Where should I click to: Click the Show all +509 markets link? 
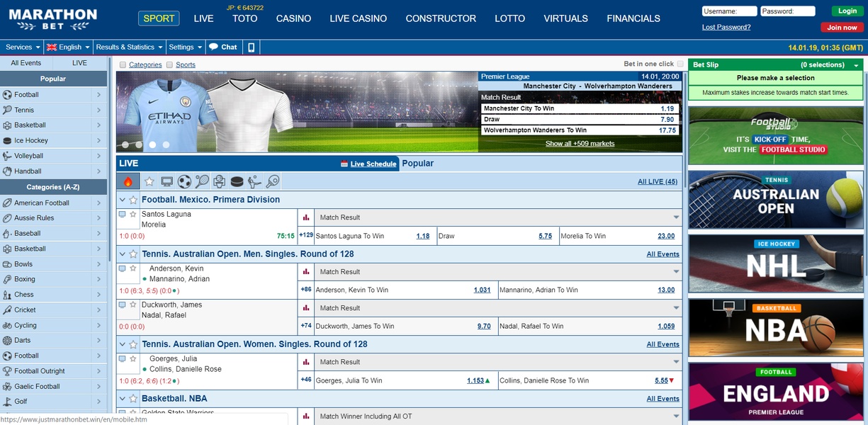tap(580, 142)
